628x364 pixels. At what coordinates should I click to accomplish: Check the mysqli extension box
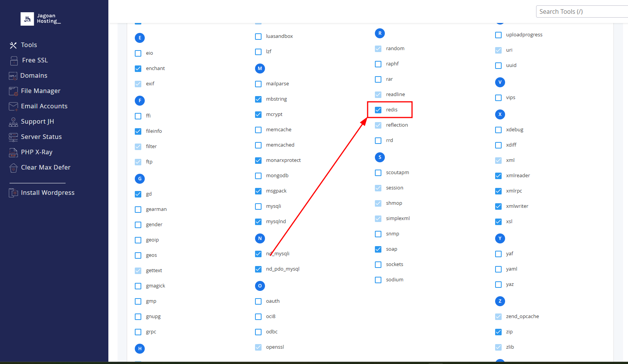tap(258, 206)
